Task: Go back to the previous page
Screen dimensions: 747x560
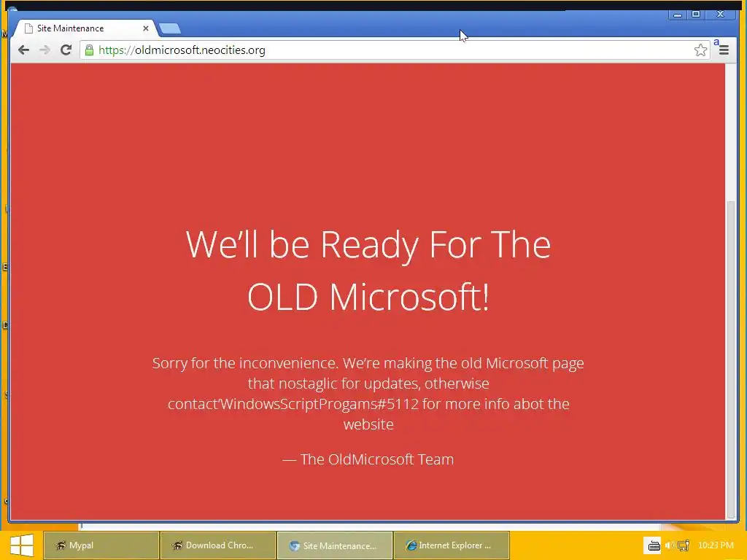Action: tap(23, 50)
